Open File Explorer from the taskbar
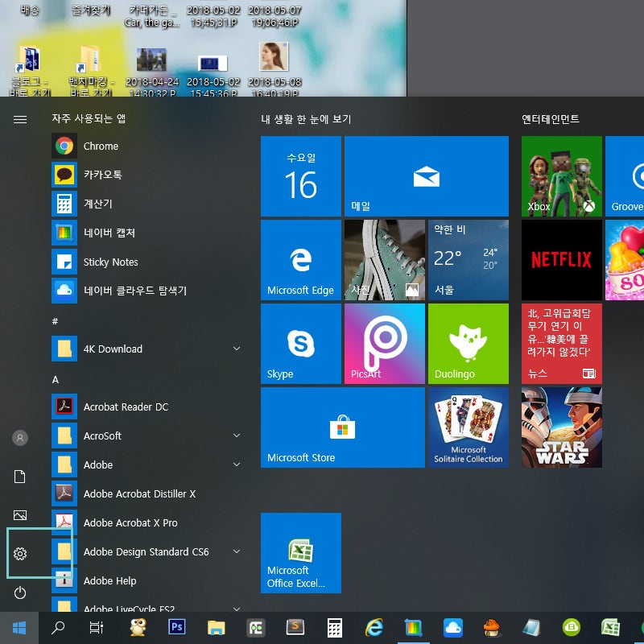Image resolution: width=644 pixels, height=644 pixels. tap(216, 628)
